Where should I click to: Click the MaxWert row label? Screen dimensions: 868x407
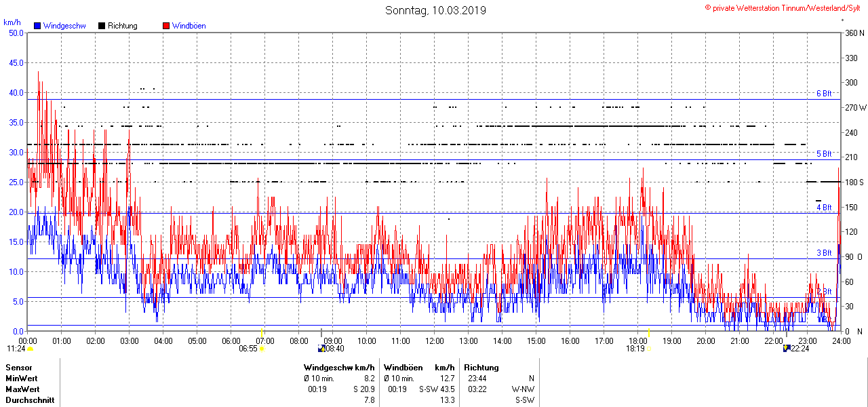pos(22,389)
